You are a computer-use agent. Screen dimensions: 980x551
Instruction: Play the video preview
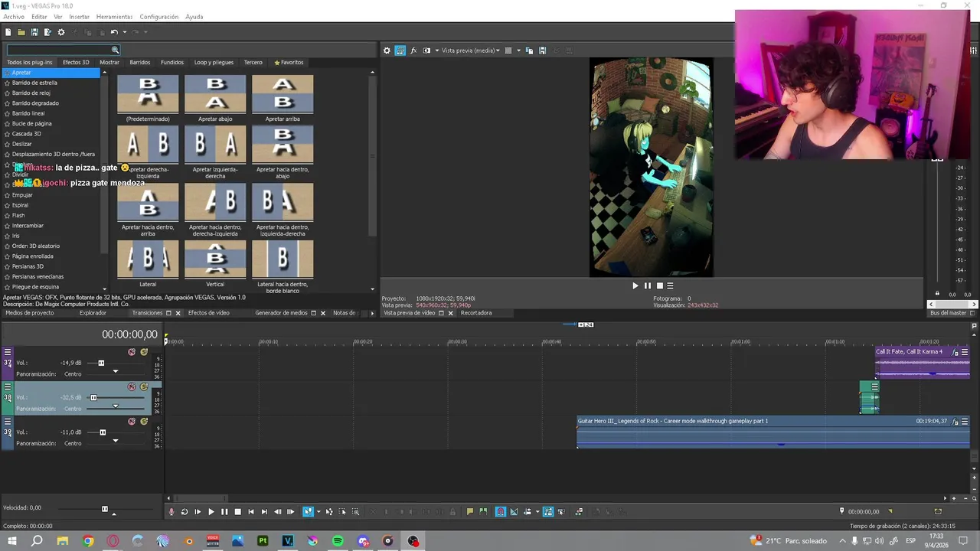point(635,285)
